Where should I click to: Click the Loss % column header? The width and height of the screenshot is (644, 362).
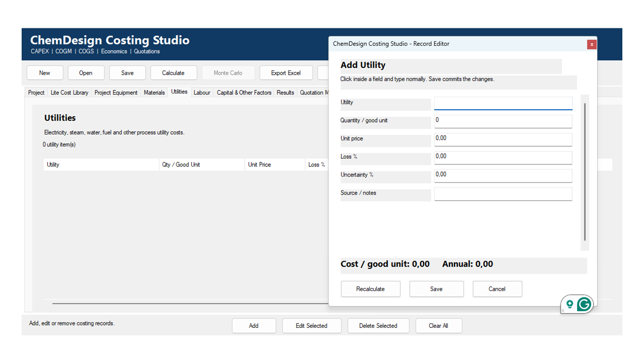pyautogui.click(x=317, y=165)
